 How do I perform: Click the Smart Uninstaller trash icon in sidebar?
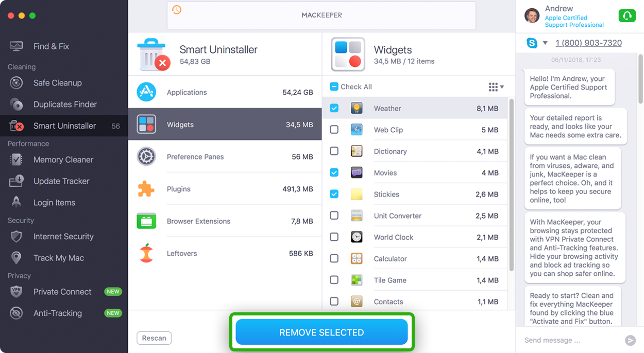[16, 126]
